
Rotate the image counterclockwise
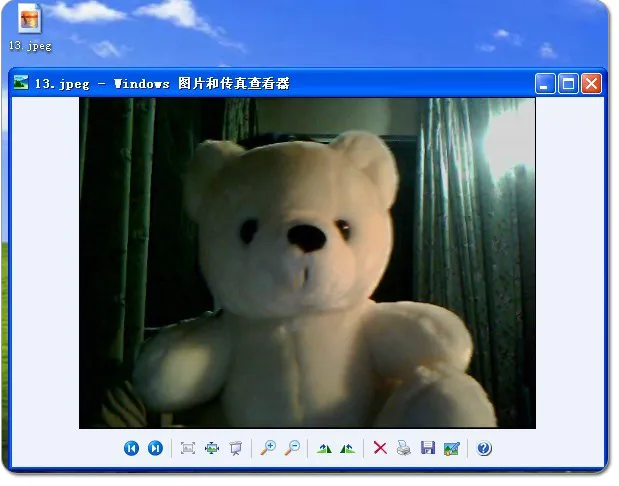347,448
